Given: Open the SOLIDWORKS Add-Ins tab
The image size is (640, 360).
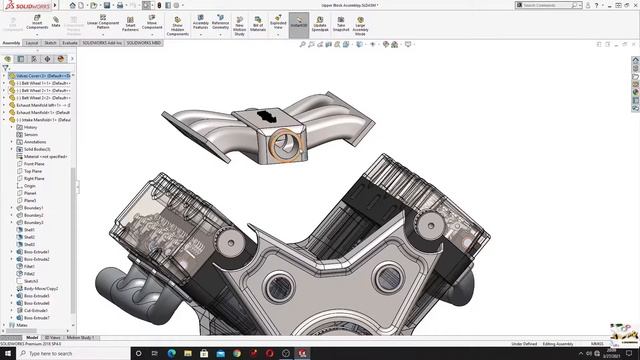Looking at the screenshot, I should [x=102, y=43].
